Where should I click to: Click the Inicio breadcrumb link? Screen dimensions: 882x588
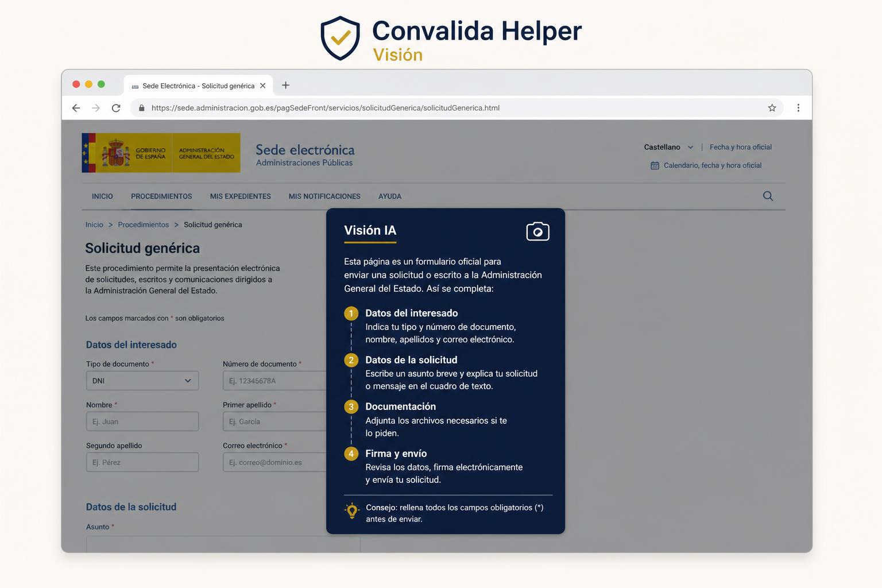[x=94, y=225]
